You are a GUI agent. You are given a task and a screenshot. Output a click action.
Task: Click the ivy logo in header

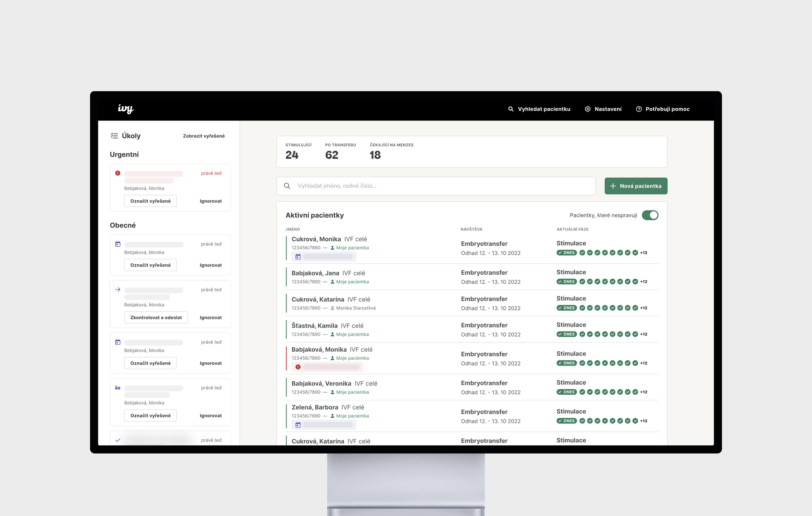point(125,109)
